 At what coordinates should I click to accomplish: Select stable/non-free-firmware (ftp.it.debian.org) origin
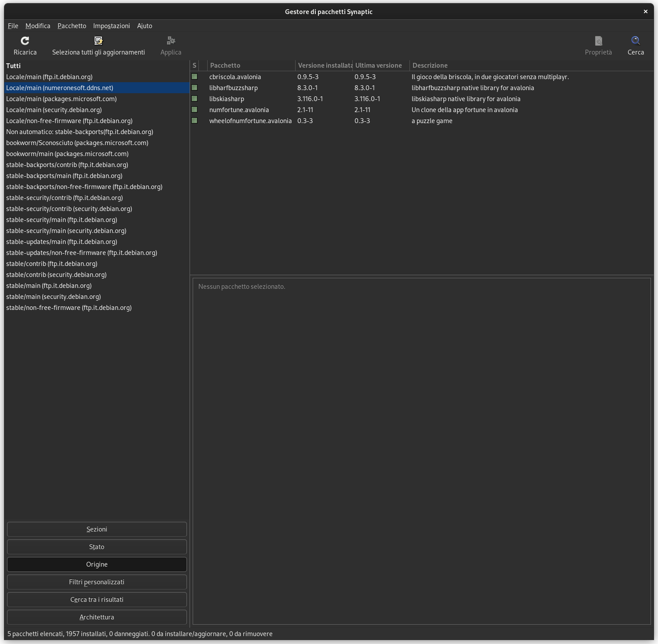tap(97, 308)
